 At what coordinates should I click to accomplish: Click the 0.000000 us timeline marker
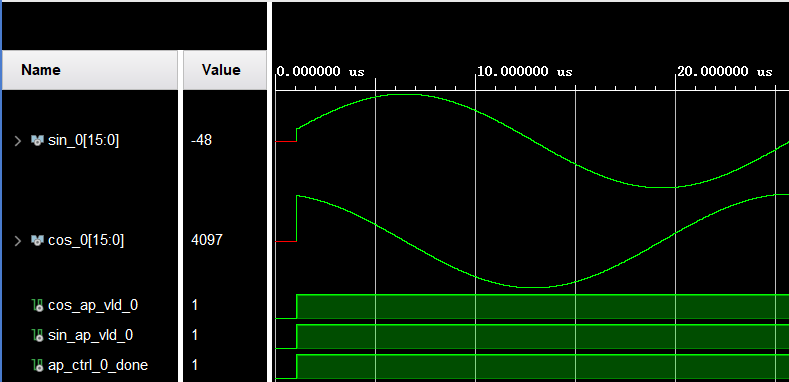[321, 72]
